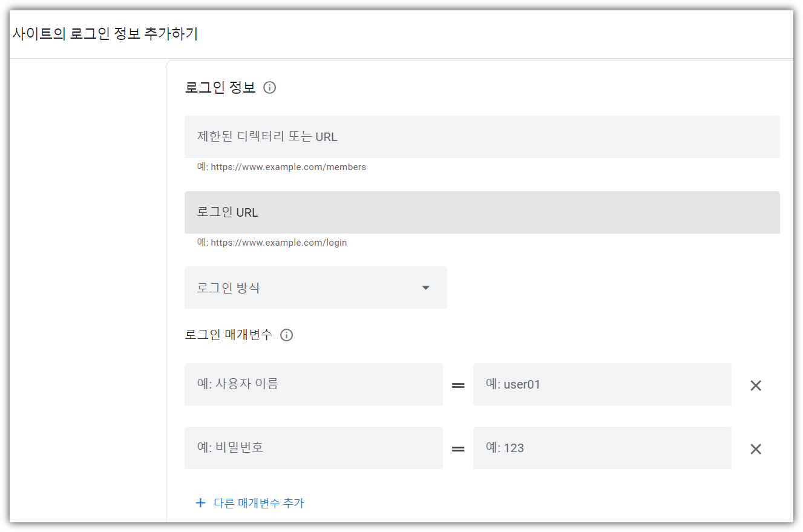Click the info icon beside 로그인 정보 heading
803x532 pixels.
[269, 87]
